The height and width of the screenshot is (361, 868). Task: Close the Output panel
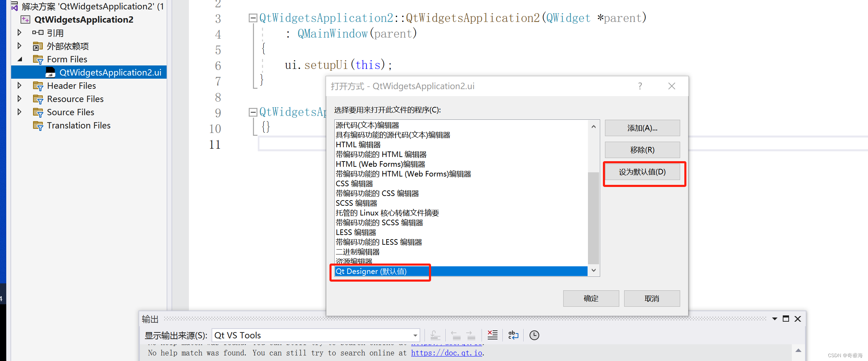click(x=798, y=319)
